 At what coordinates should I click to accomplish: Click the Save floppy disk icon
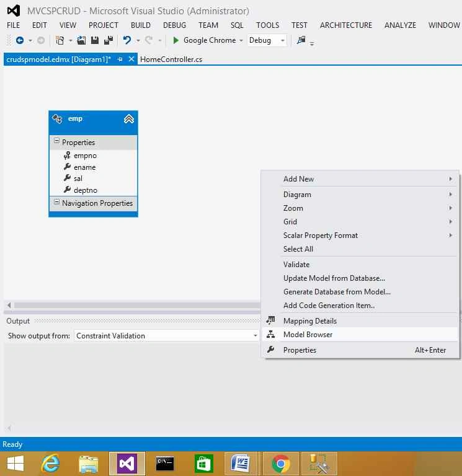click(95, 40)
